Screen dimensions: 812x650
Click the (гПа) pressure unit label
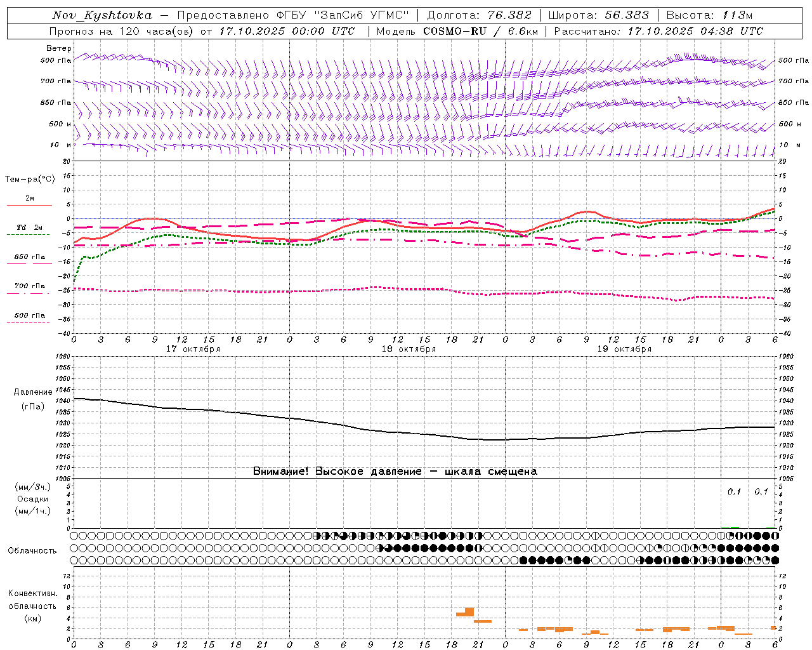click(32, 406)
